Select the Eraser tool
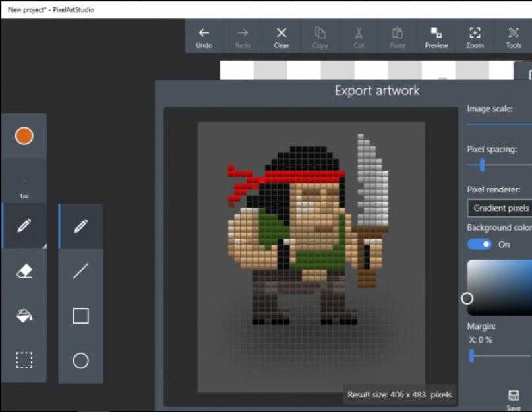This screenshot has width=532, height=412. point(24,271)
